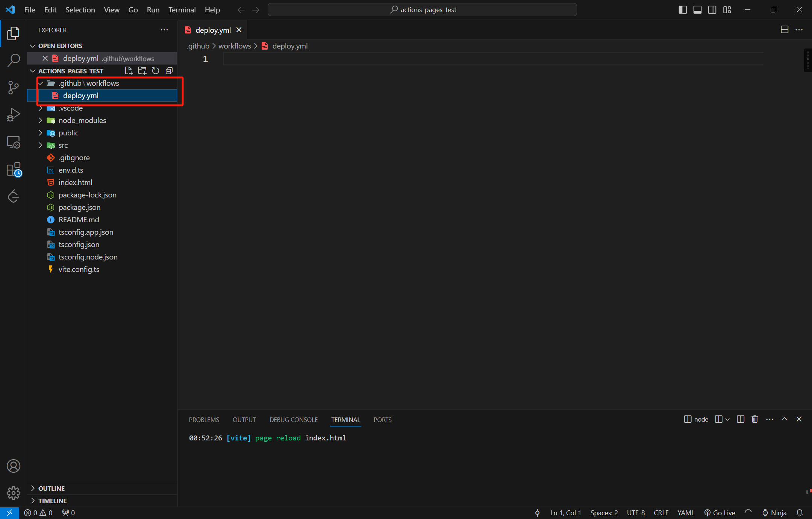Toggle the bottom panel visibility
This screenshot has height=519, width=812.
click(697, 10)
